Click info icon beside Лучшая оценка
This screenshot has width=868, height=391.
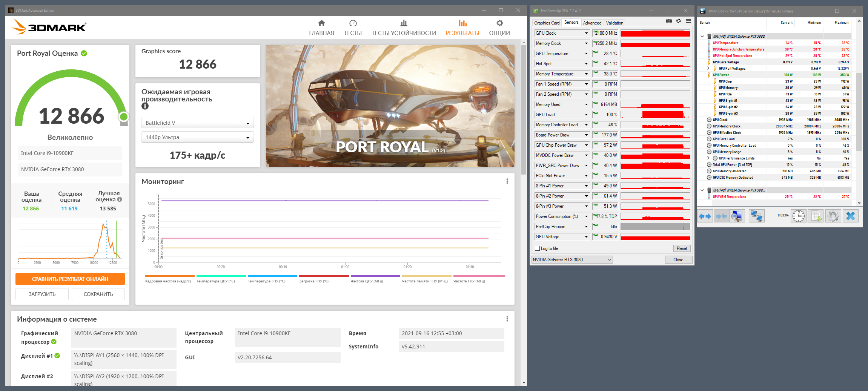[x=120, y=199]
